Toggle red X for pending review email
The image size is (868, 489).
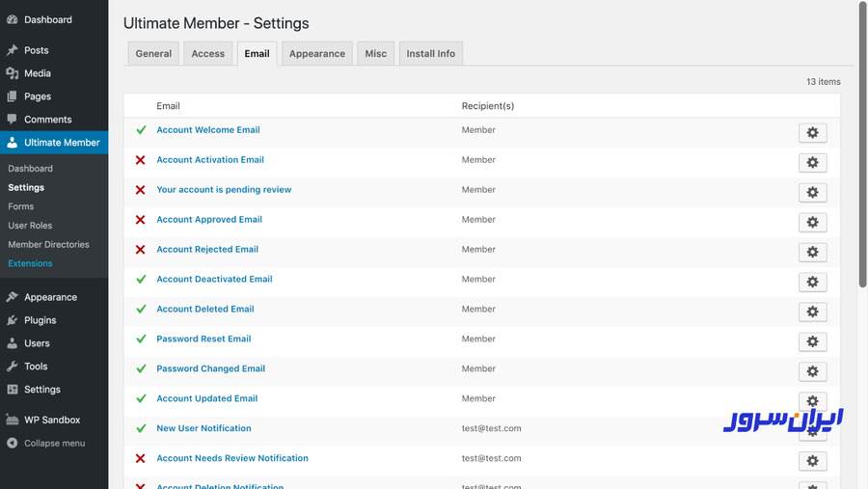(x=141, y=190)
